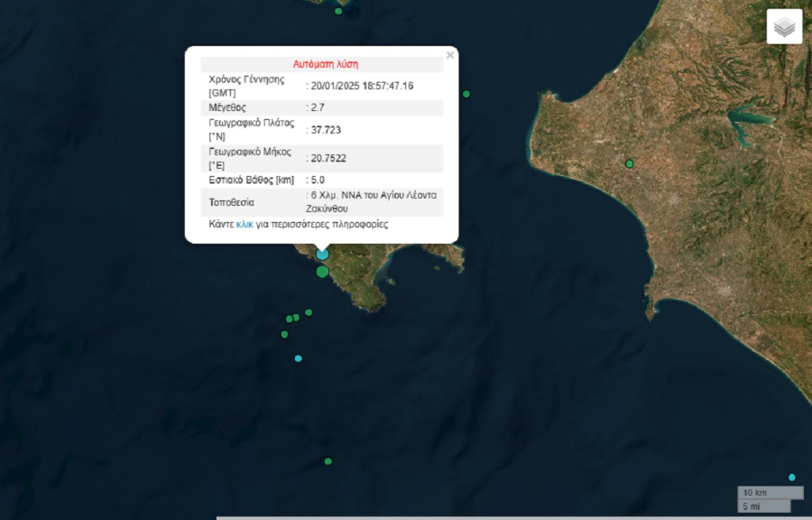Click the small cyan marker southwest of Zakynthos
The width and height of the screenshot is (812, 520).
[298, 358]
